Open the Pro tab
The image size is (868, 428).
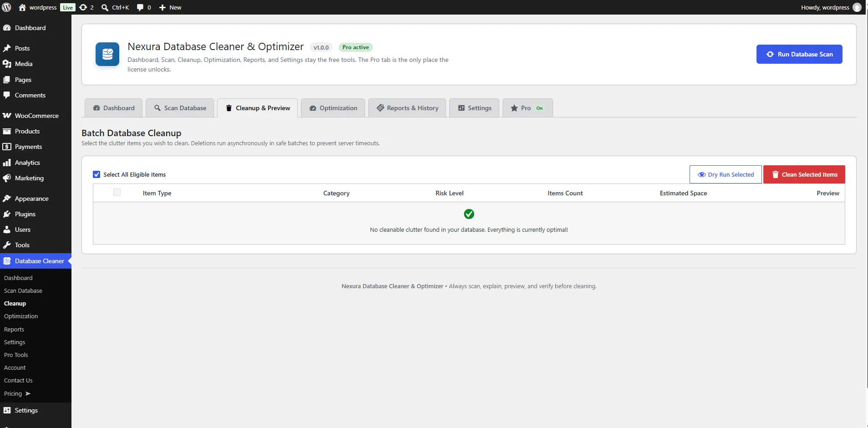(x=528, y=108)
